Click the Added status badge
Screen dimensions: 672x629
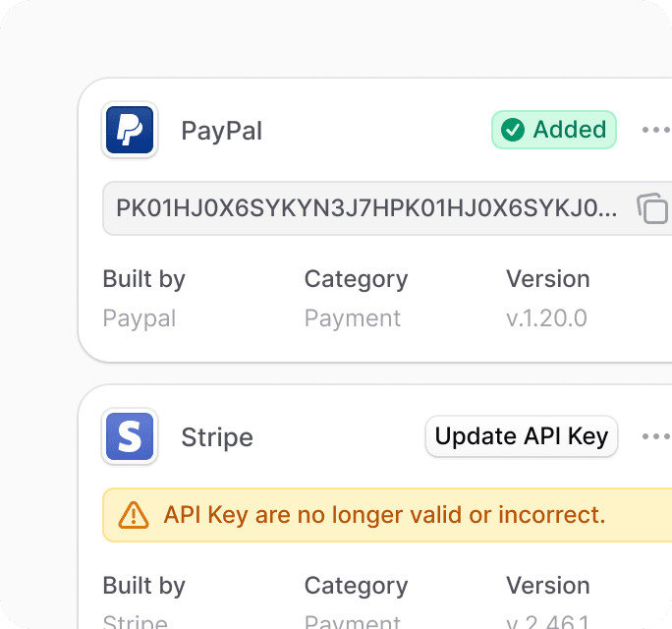pos(554,130)
